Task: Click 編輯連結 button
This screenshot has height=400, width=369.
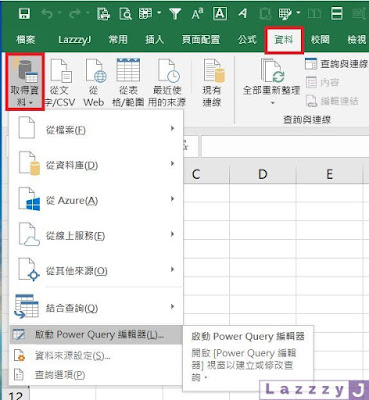Action: (332, 101)
